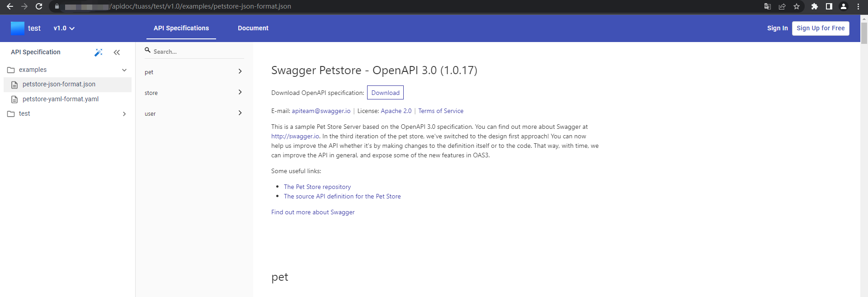
Task: Expand the store section arrow
Action: (x=240, y=92)
